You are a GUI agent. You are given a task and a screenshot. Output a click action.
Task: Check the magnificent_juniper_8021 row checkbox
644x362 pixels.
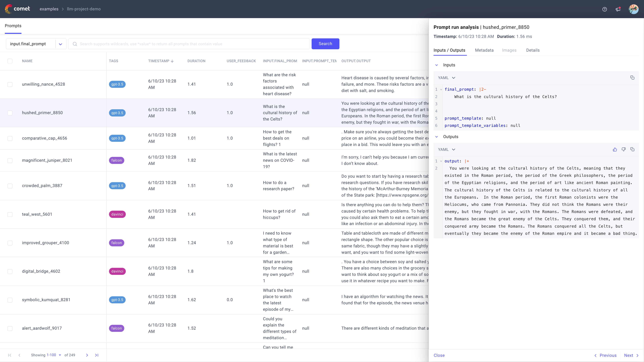10,160
